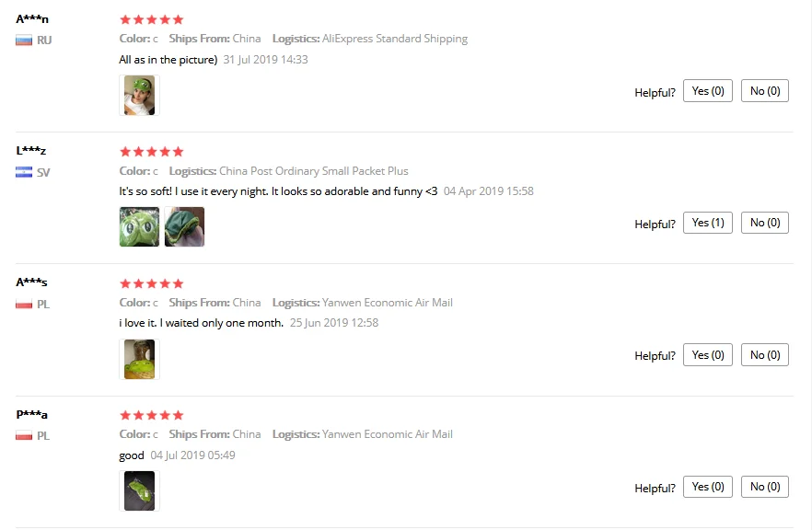The height and width of the screenshot is (530, 812).
Task: Click the Polish flag under P***a
Action: coord(24,436)
